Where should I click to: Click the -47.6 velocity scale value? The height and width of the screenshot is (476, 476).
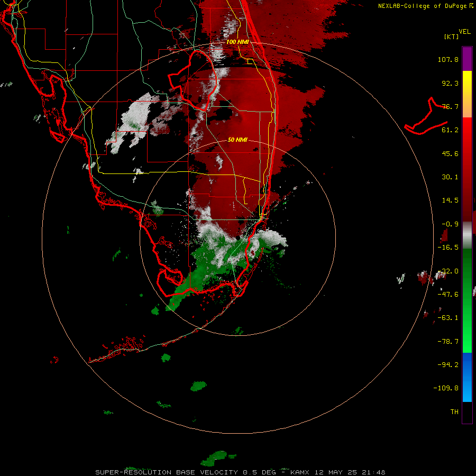[448, 295]
